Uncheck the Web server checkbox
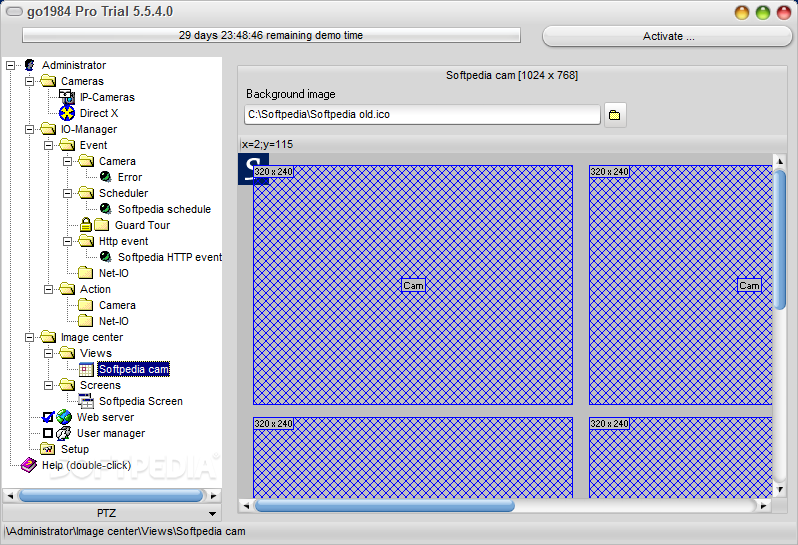The image size is (798, 545). [48, 417]
